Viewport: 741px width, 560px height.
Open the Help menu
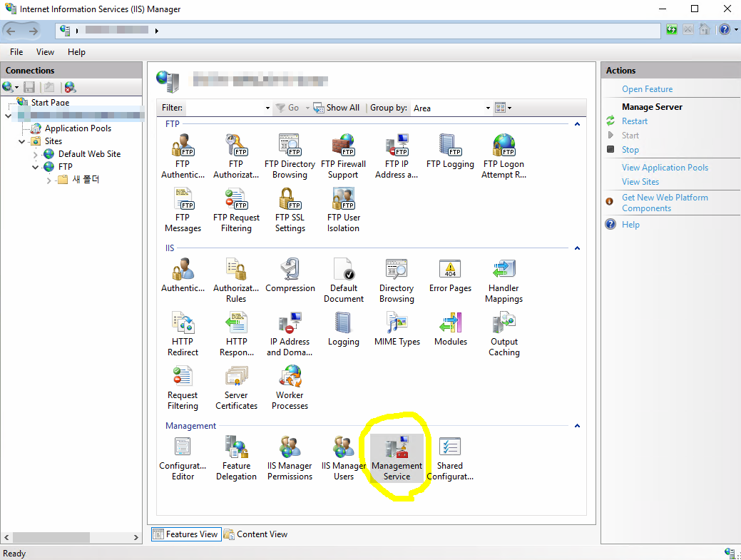click(76, 52)
